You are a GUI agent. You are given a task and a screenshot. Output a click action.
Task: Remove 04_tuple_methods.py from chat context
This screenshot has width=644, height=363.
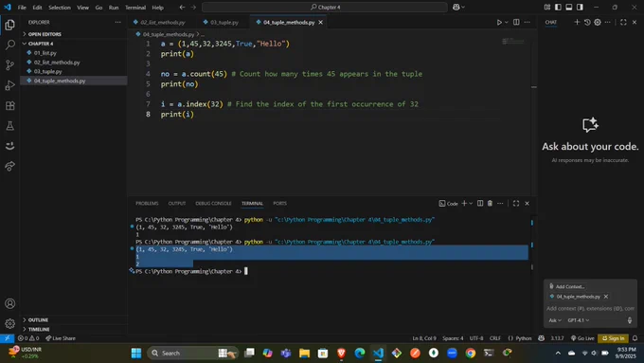coord(606,297)
